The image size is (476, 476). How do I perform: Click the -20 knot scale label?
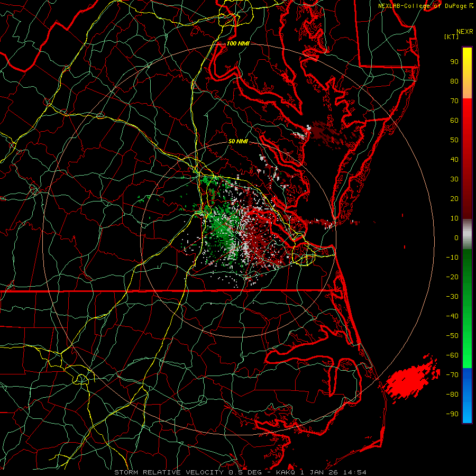[x=452, y=277]
